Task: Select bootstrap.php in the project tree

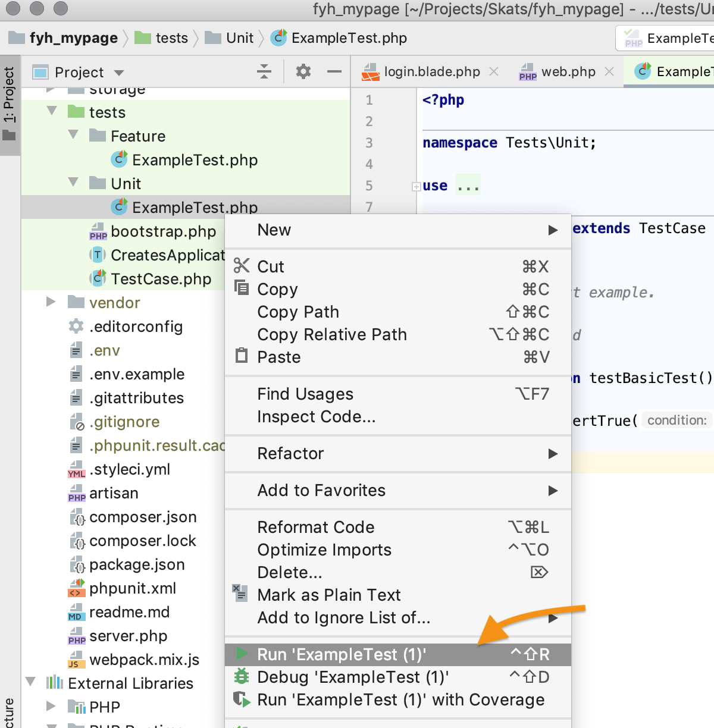Action: tap(152, 231)
